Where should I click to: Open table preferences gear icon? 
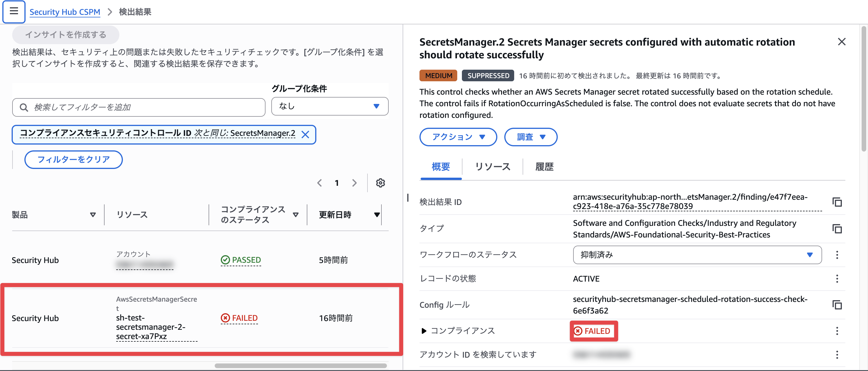(381, 183)
